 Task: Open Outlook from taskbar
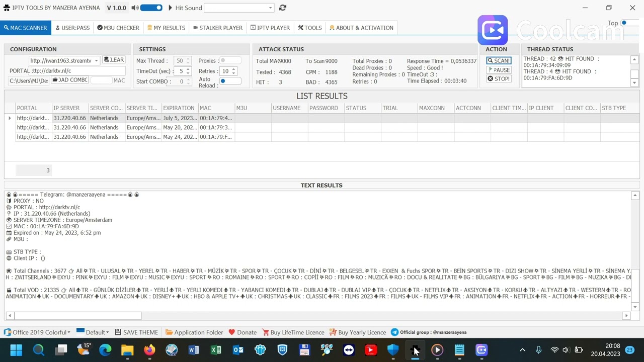[x=238, y=350]
